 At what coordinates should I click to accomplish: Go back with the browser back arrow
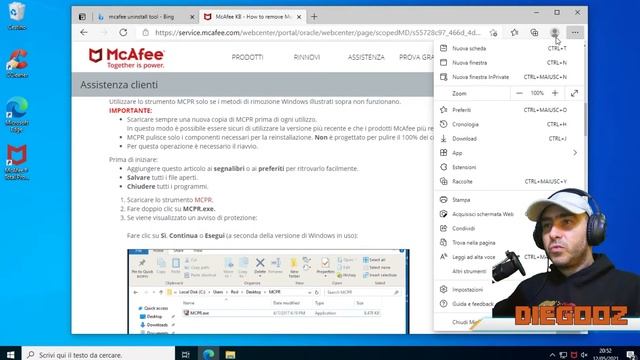[84, 32]
